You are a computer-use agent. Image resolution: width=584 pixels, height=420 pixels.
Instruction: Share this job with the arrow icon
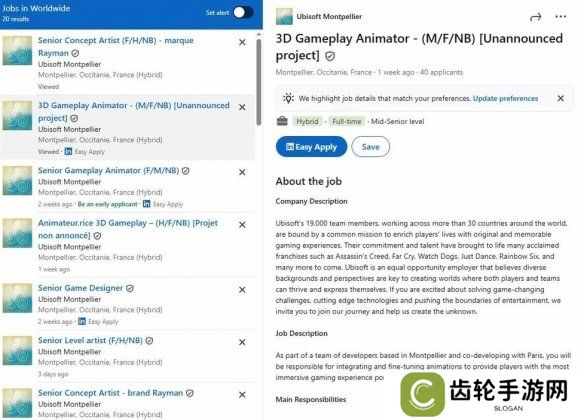coord(535,17)
